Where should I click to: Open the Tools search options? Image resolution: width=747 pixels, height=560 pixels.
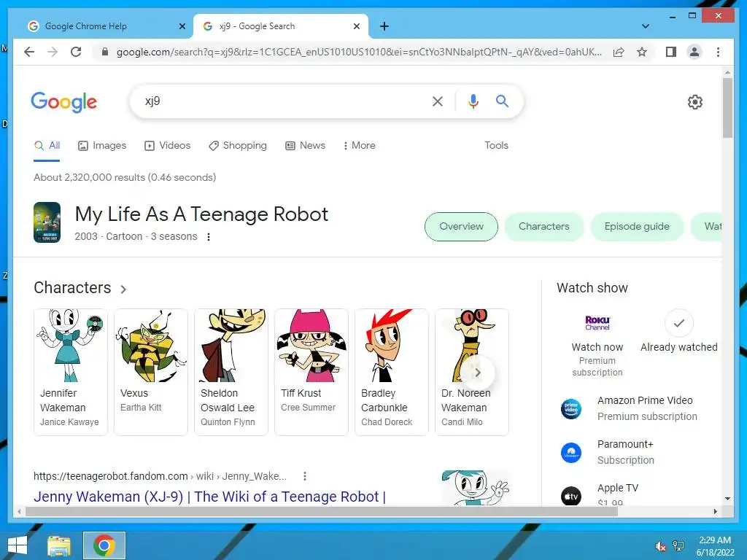(x=496, y=146)
